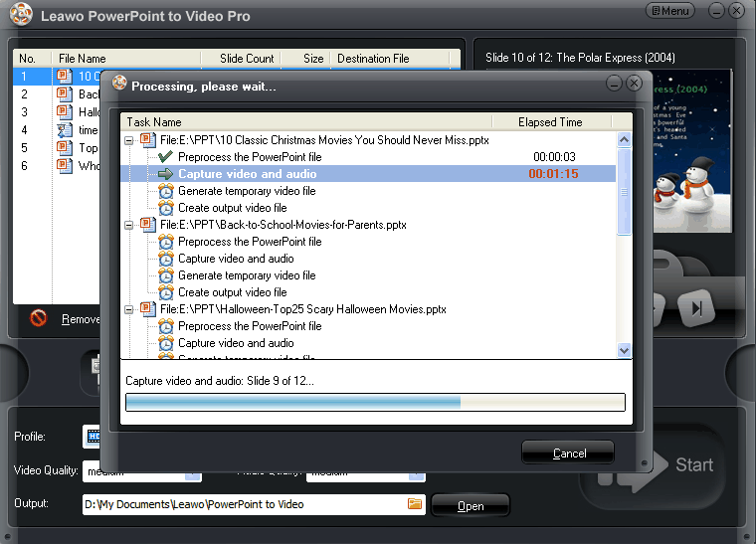Select Preprocess the PowerPoint file under Christmas Movies
756x544 pixels.
pyautogui.click(x=250, y=157)
